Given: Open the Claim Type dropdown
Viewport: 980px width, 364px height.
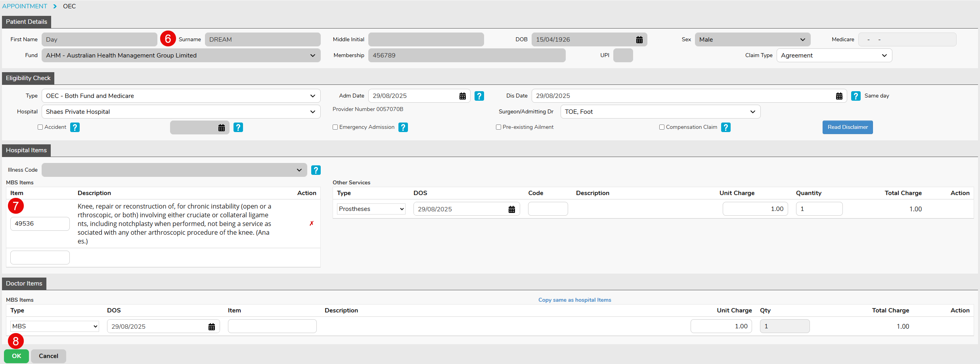Looking at the screenshot, I should pos(834,56).
